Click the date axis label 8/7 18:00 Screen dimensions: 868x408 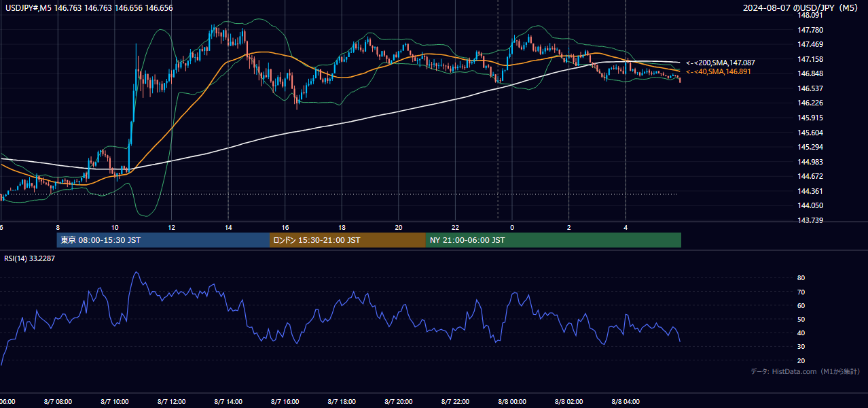[x=342, y=402]
